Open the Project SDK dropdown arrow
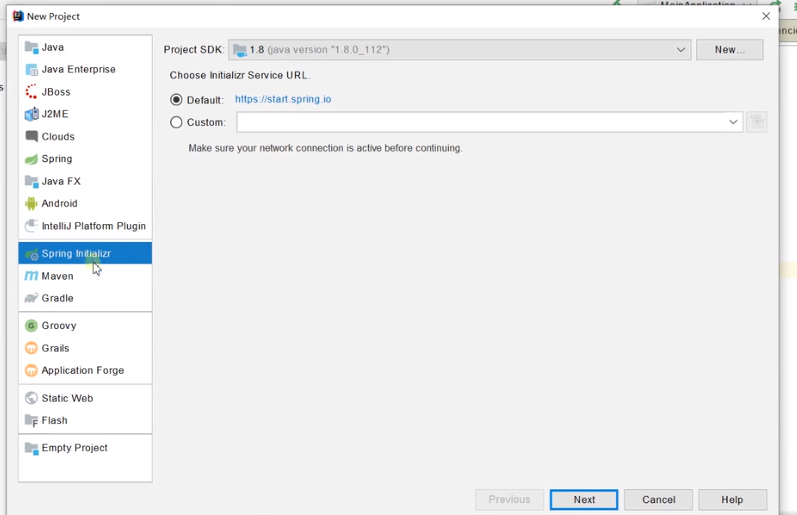 [x=681, y=50]
